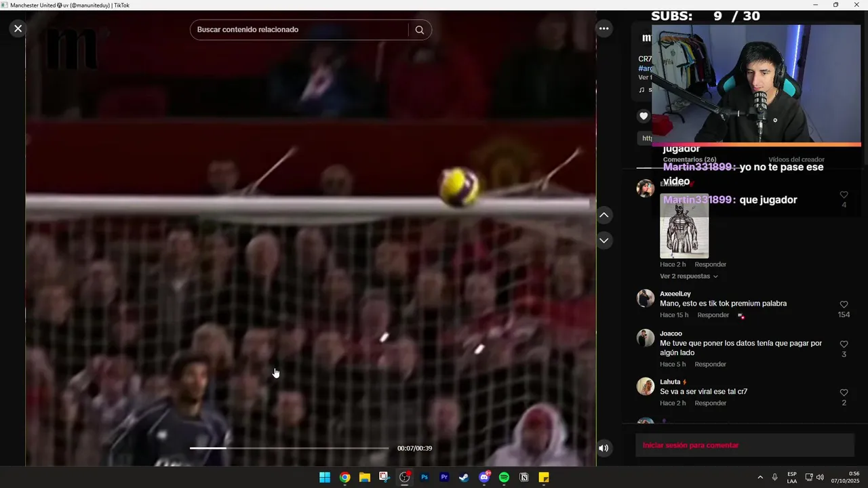The height and width of the screenshot is (488, 868).
Task: Like Joacoo's comment
Action: pyautogui.click(x=844, y=344)
